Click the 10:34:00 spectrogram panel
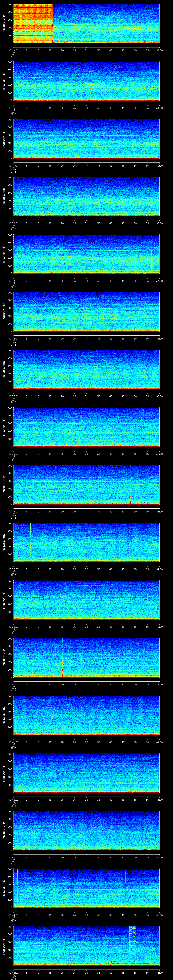Viewport: 173px width, 980px height. point(86,312)
